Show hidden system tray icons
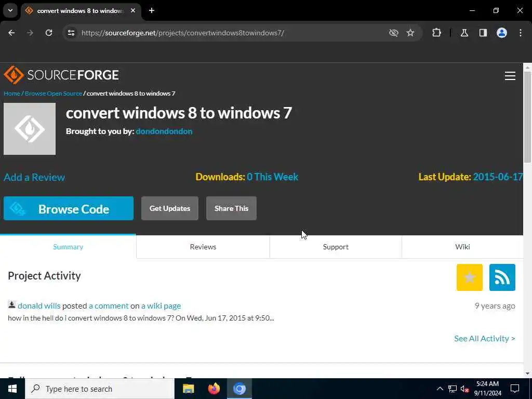Image resolution: width=532 pixels, height=399 pixels. [x=440, y=389]
